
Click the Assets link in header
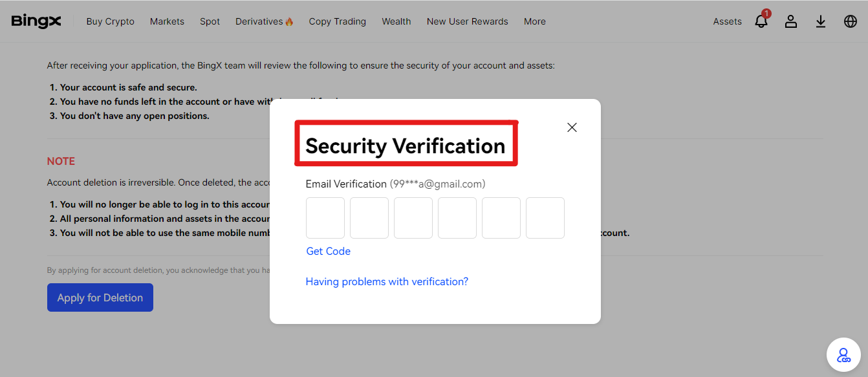point(728,21)
